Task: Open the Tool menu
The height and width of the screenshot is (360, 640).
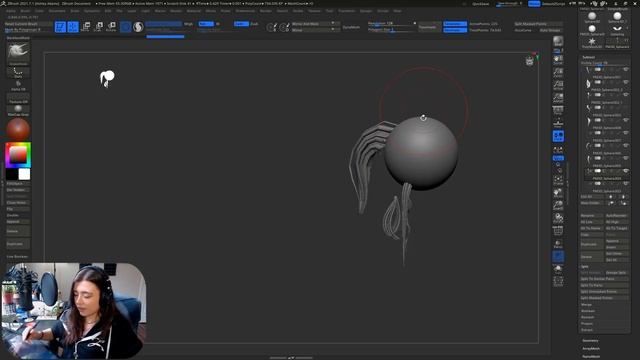Action: click(x=329, y=11)
